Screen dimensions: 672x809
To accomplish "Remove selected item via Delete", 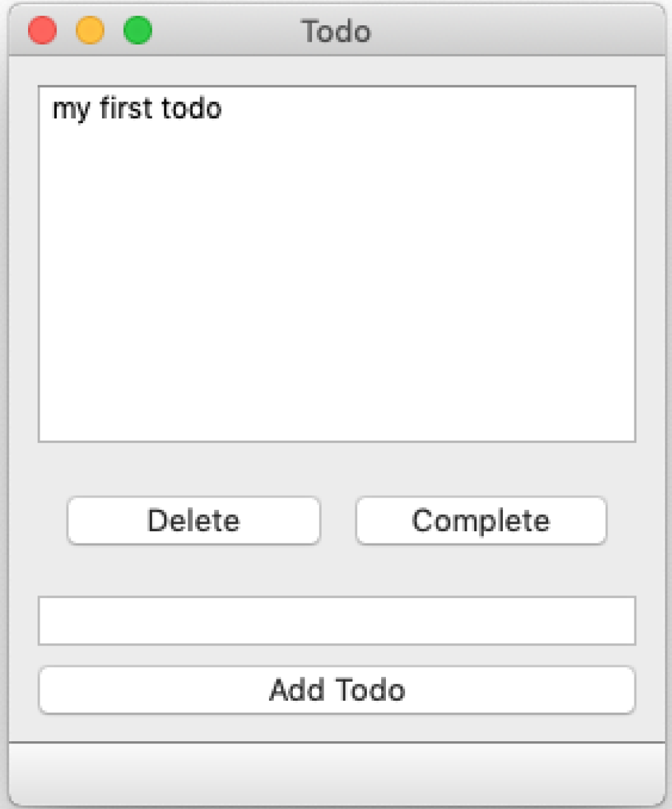I will [194, 521].
